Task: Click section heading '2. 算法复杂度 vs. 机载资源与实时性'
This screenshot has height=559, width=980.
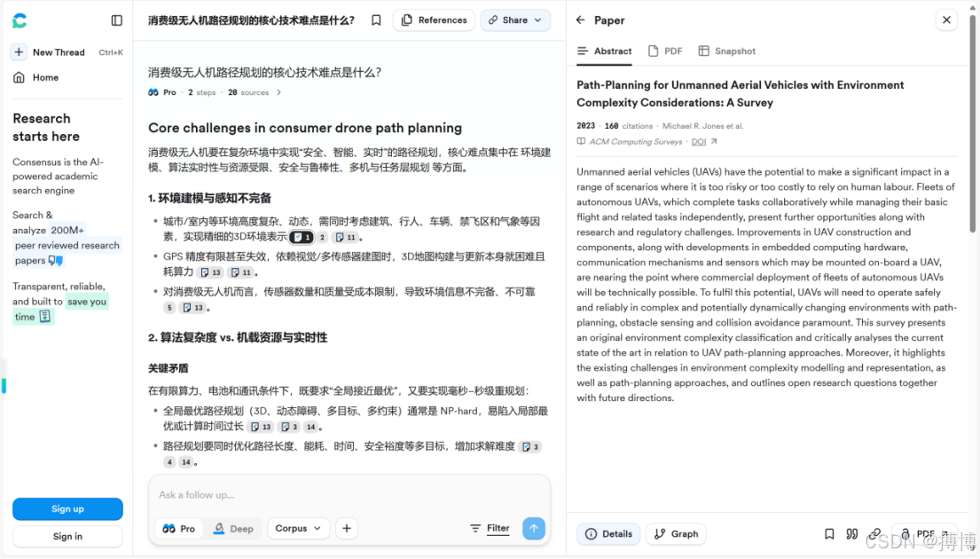Action: (x=238, y=338)
